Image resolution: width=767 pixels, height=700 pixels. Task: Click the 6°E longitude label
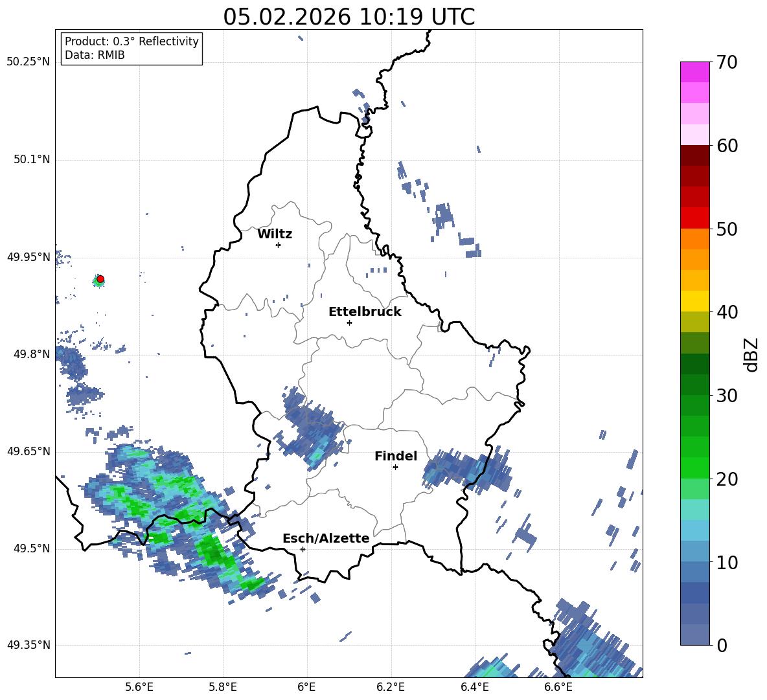tap(306, 688)
